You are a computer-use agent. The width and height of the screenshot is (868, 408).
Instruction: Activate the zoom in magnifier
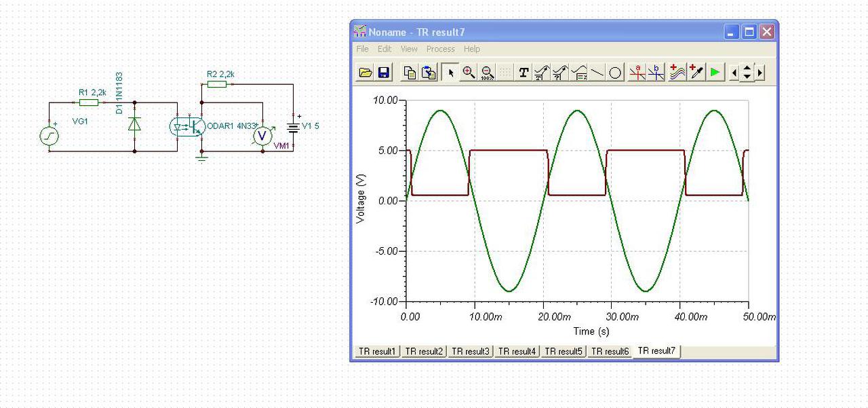click(469, 73)
